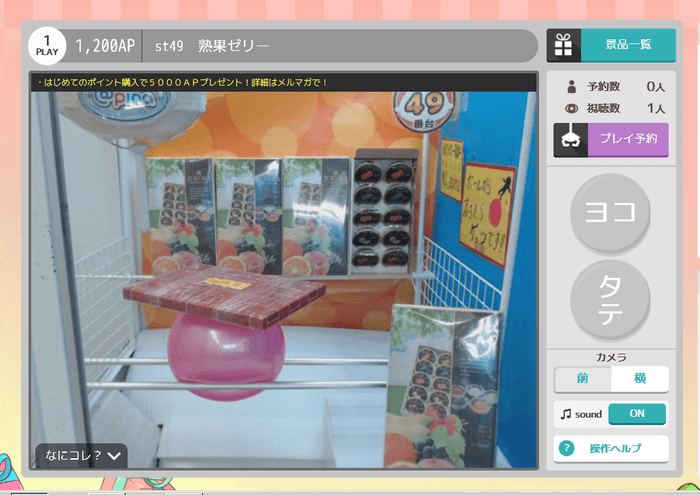700x495 pixels.
Task: Click the scrolling 5000AP announcement banner
Action: point(283,83)
